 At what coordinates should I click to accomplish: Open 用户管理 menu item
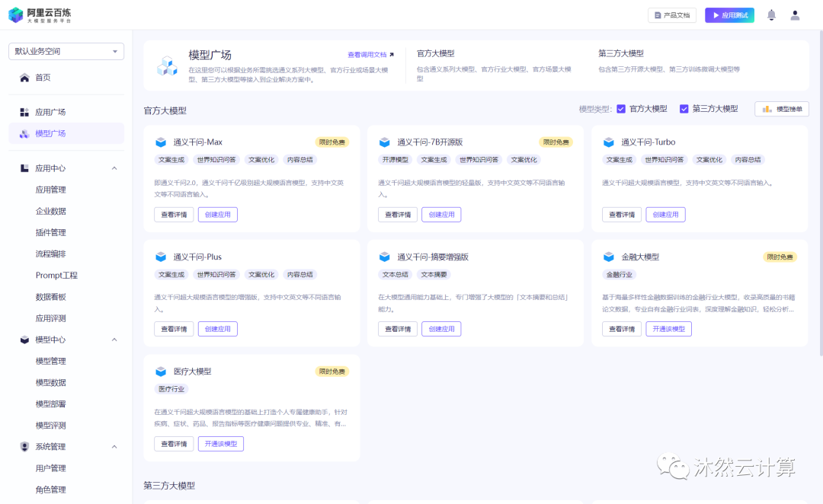(x=50, y=468)
